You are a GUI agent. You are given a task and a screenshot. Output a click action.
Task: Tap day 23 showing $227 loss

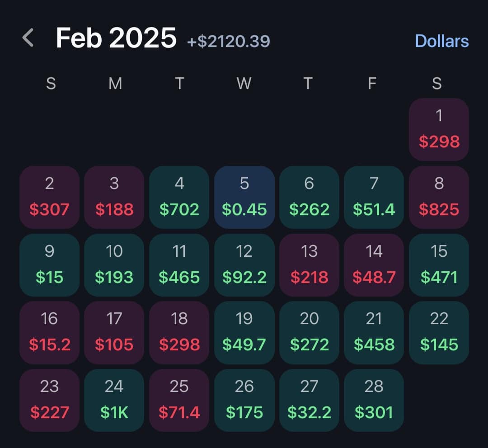(49, 400)
